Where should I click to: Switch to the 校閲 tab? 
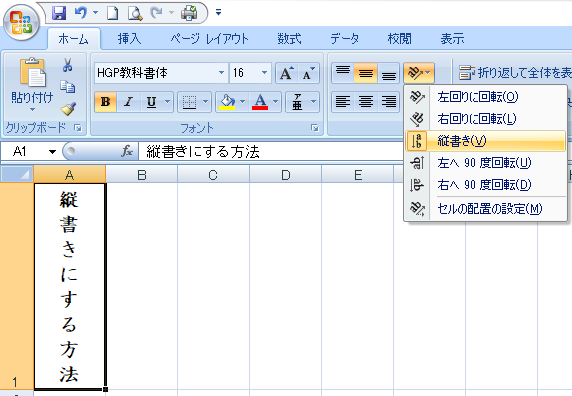[399, 39]
